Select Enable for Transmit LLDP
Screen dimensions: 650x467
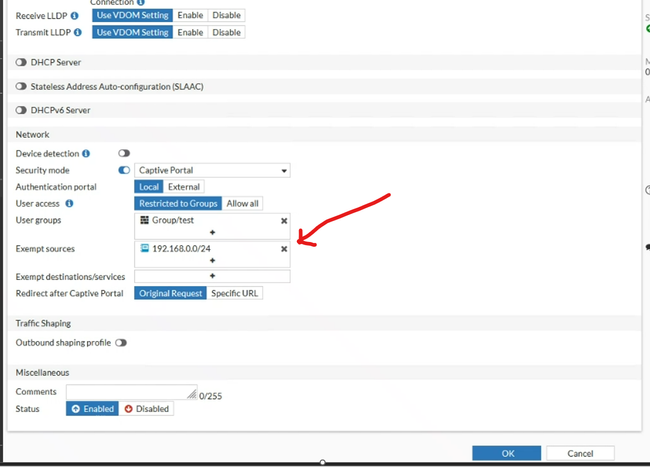pyautogui.click(x=190, y=32)
